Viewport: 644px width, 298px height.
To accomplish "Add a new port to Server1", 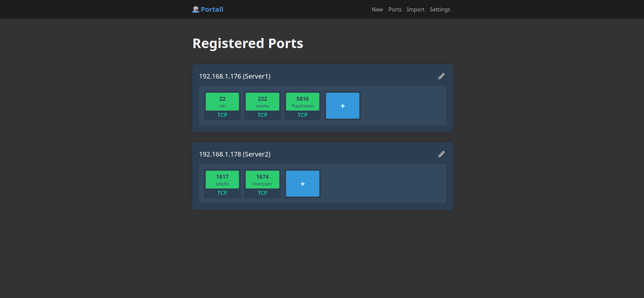I will (x=343, y=106).
